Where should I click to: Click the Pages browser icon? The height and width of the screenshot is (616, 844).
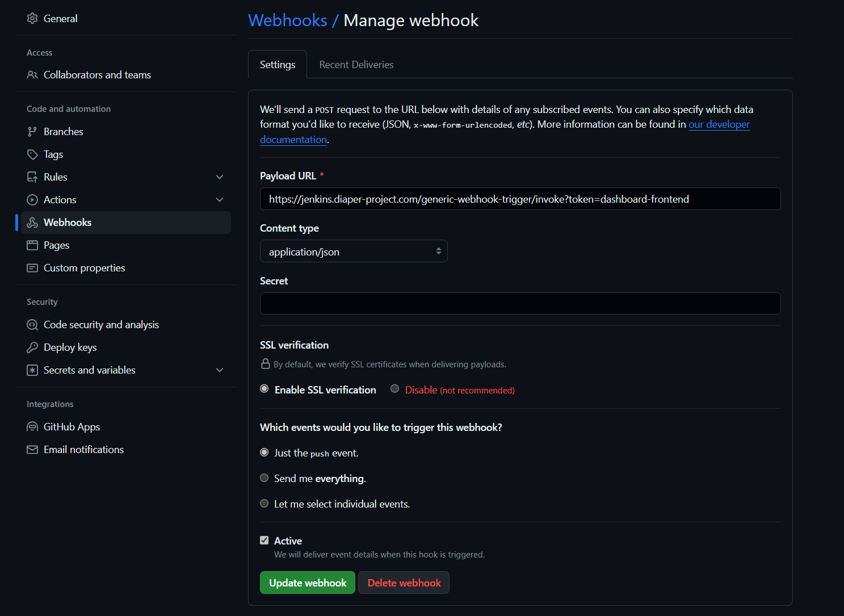tap(32, 245)
